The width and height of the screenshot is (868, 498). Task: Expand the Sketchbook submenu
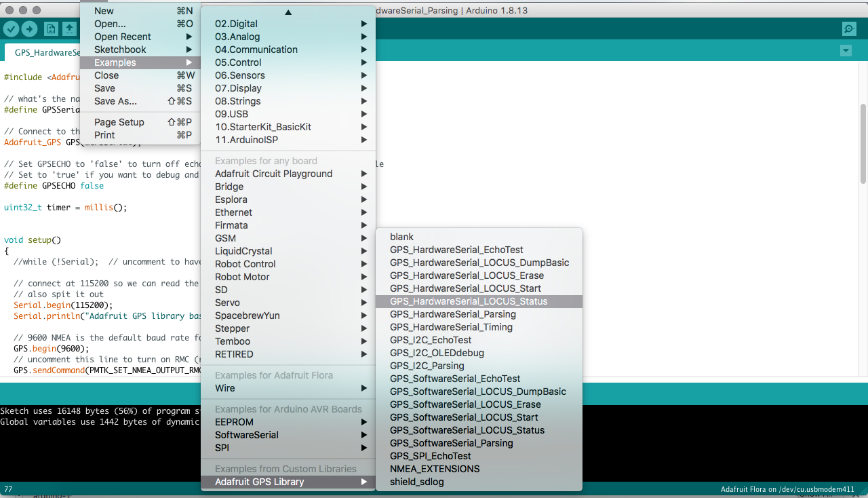140,50
